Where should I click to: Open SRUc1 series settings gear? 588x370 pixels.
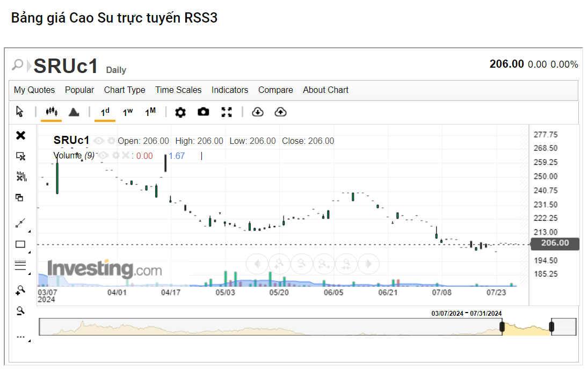[111, 141]
